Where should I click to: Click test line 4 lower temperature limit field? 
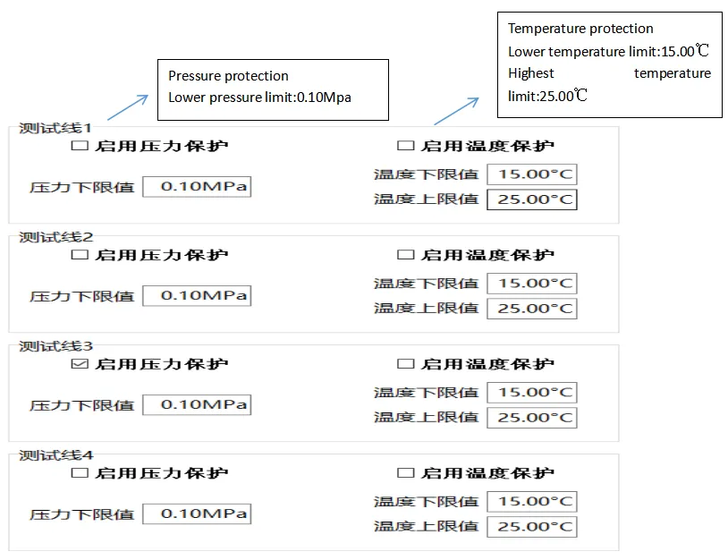point(531,502)
